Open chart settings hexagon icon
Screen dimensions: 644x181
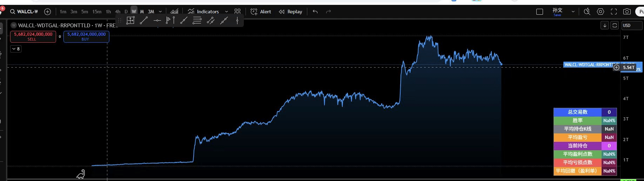(x=601, y=12)
